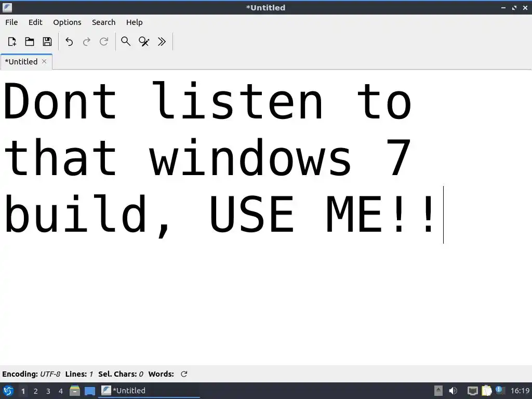Screen dimensions: 532x399
Task: Open the Help menu
Action: pos(135,22)
